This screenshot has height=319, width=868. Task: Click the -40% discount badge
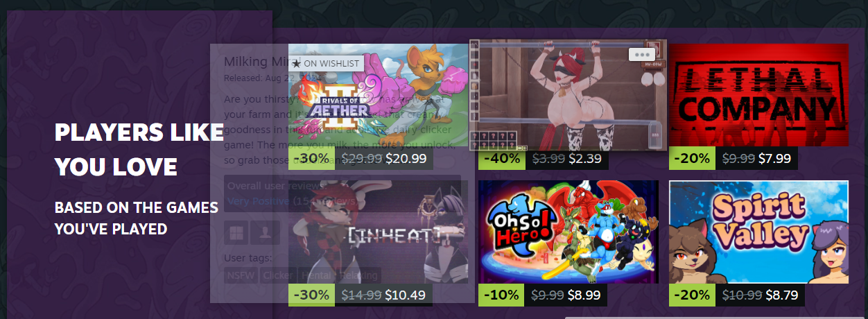coord(502,159)
